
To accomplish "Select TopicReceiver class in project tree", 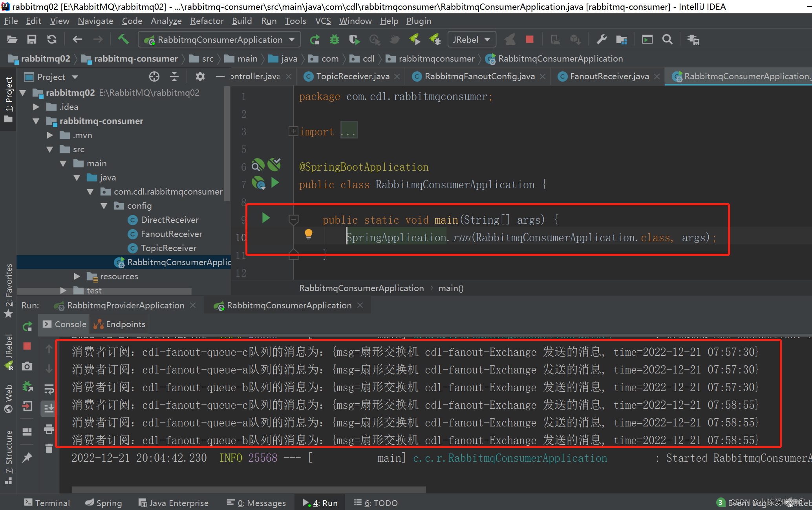I will coord(168,248).
